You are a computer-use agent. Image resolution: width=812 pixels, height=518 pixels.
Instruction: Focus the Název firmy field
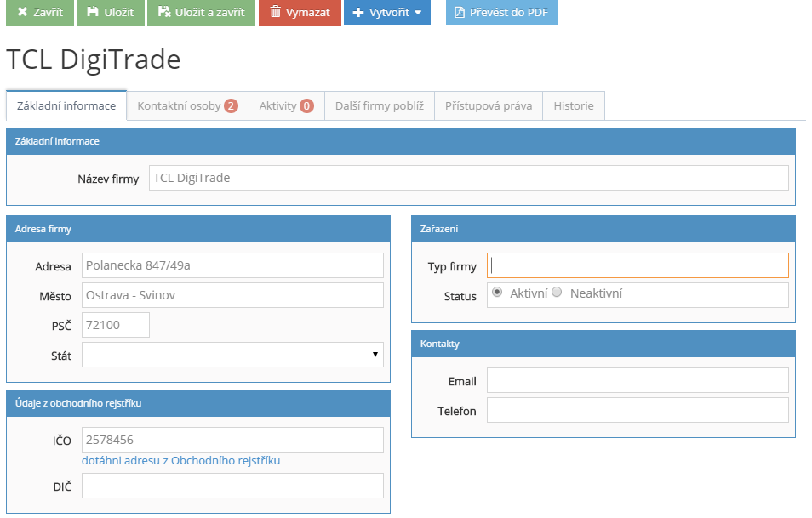pyautogui.click(x=469, y=178)
